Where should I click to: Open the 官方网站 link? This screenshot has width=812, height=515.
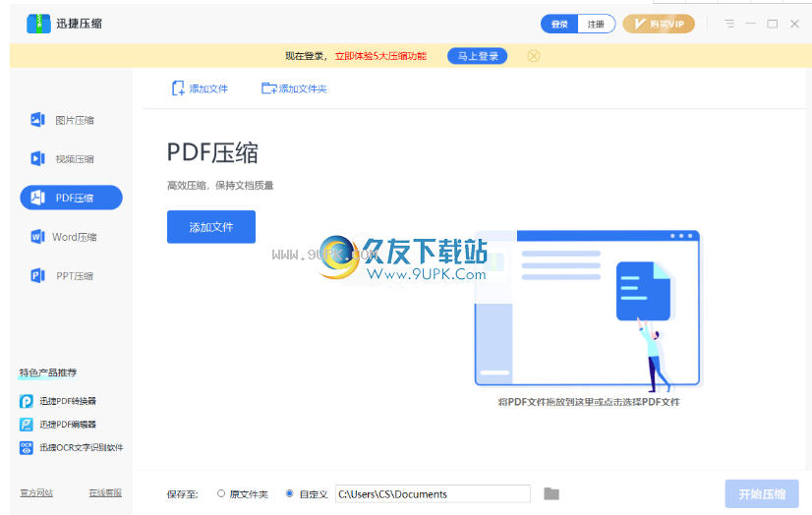(x=36, y=492)
